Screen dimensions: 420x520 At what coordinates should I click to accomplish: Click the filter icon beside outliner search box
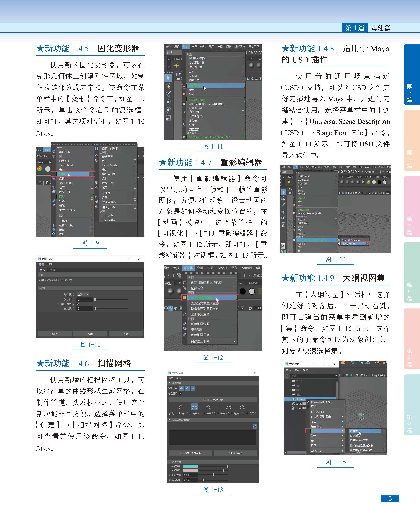coord(287,376)
